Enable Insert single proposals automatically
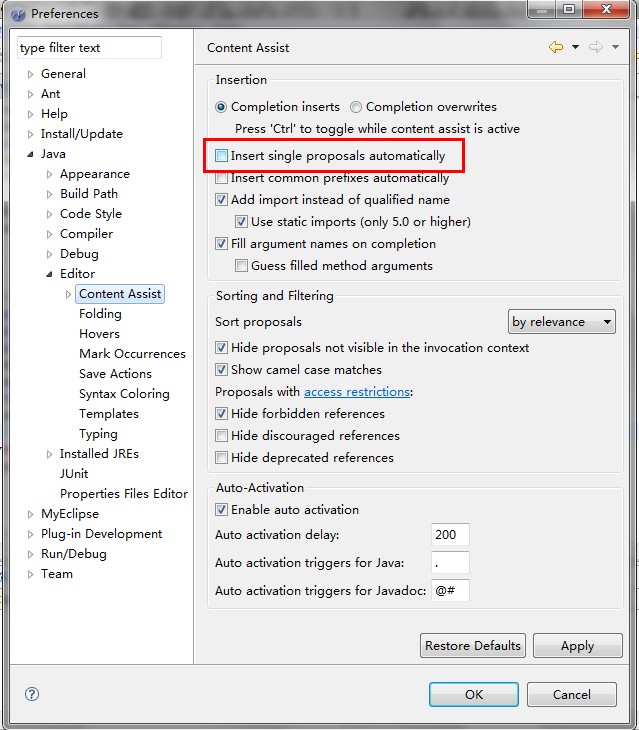 222,156
